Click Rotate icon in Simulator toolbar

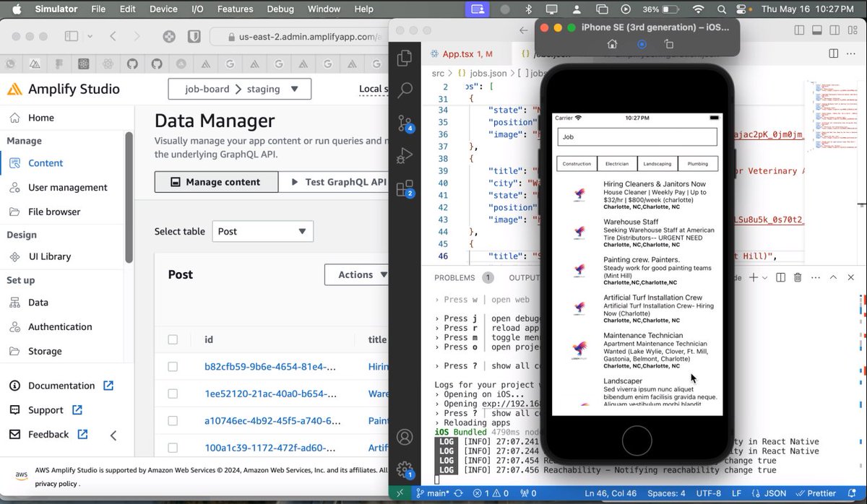(x=669, y=44)
